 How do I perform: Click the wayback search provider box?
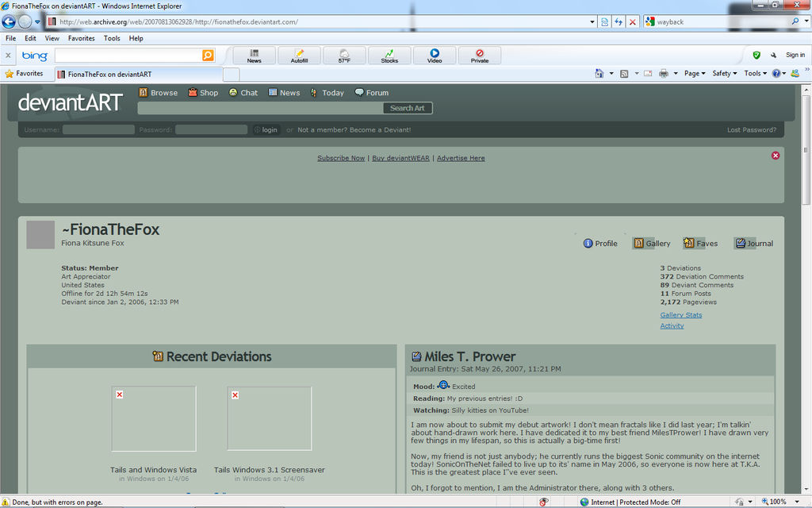coord(717,21)
